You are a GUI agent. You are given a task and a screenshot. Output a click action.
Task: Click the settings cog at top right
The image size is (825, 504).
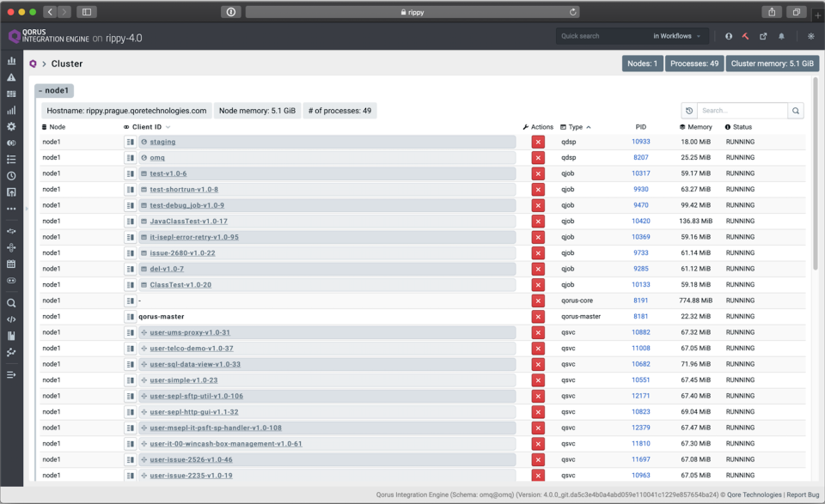point(810,36)
